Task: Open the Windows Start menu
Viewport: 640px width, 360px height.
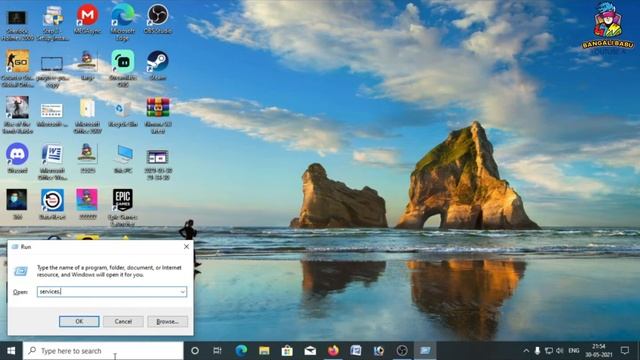Action: [11, 351]
